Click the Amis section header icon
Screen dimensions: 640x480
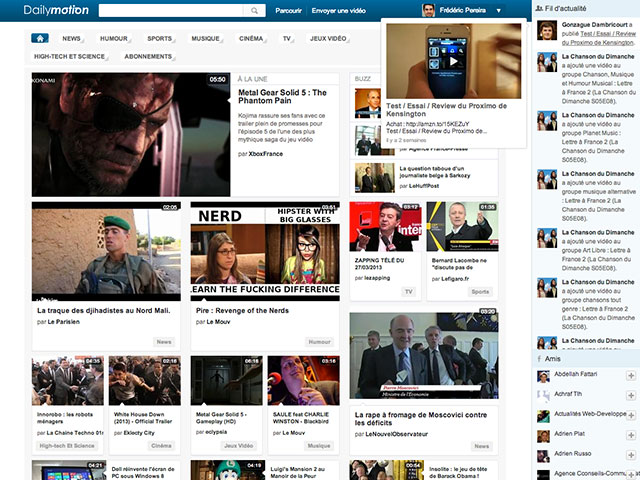(x=539, y=359)
